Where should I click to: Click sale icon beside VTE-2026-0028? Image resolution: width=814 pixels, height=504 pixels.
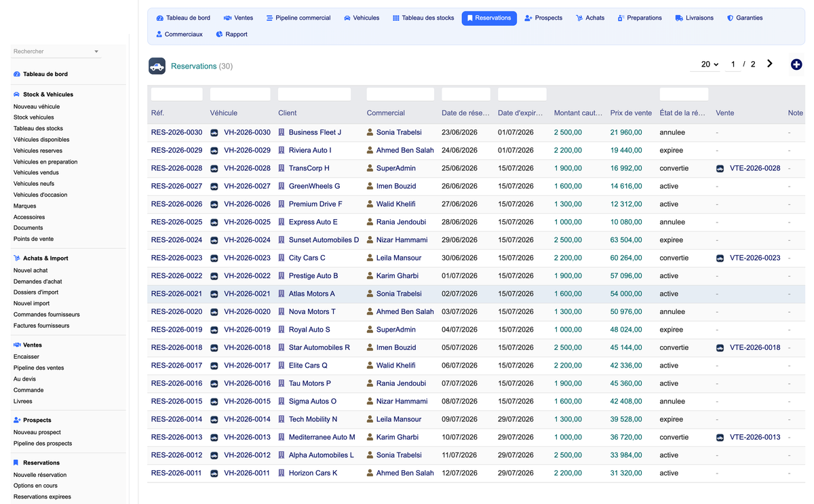point(720,168)
